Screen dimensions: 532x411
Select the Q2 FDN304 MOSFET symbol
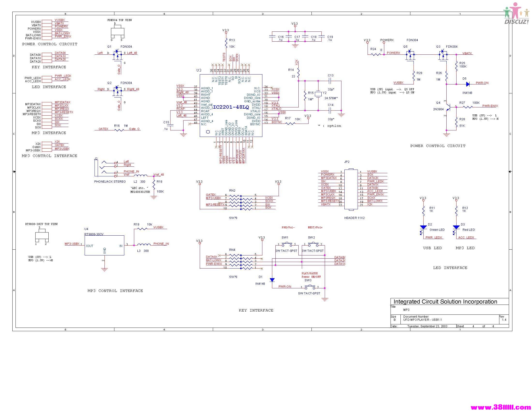(118, 92)
